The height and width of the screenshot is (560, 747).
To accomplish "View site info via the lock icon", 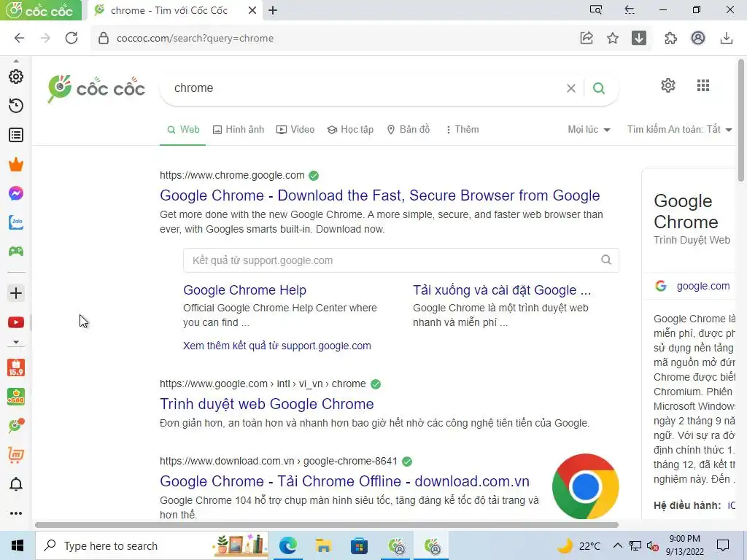I will [x=104, y=38].
